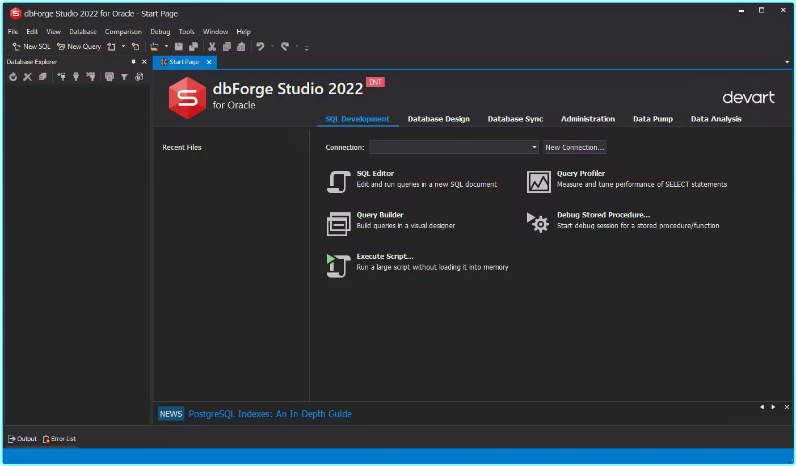Screen dimensions: 796x466
Task: Click the New Connection icon in the top toolbar
Action: click(136, 47)
